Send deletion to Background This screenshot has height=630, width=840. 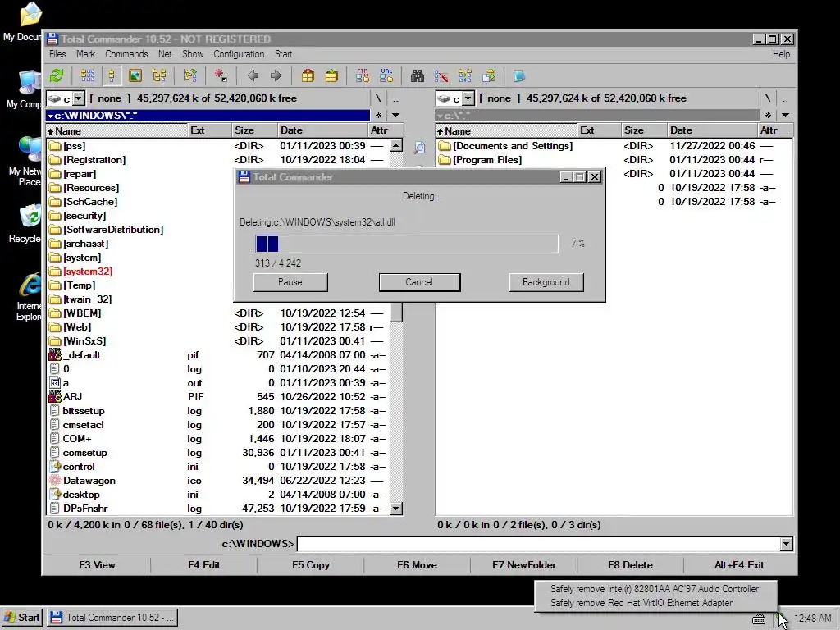pyautogui.click(x=546, y=282)
